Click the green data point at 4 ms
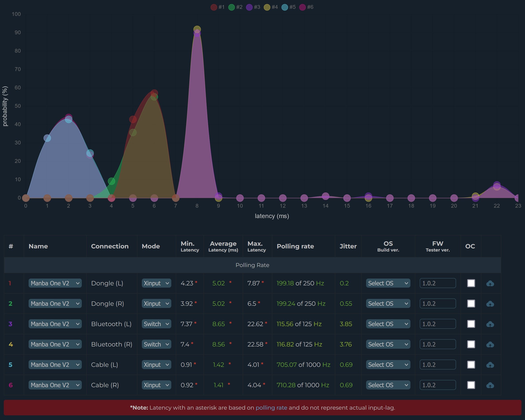525x420 pixels. point(111,181)
